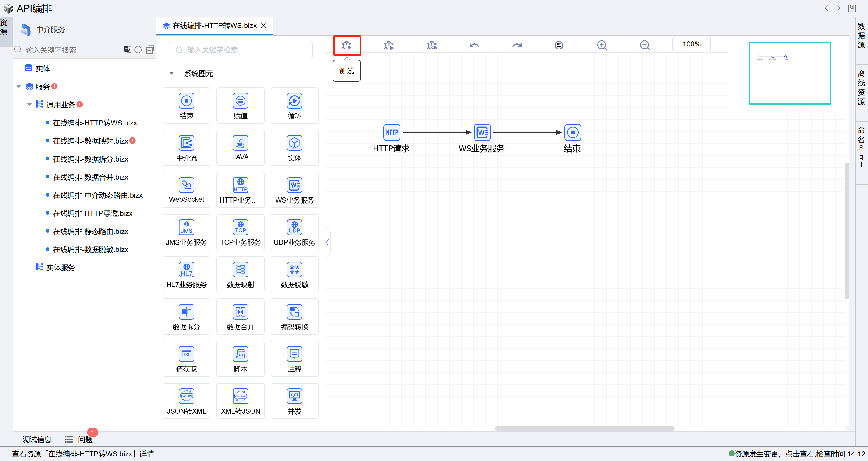
Task: Select the JSON转XML element icon
Action: [x=186, y=397]
